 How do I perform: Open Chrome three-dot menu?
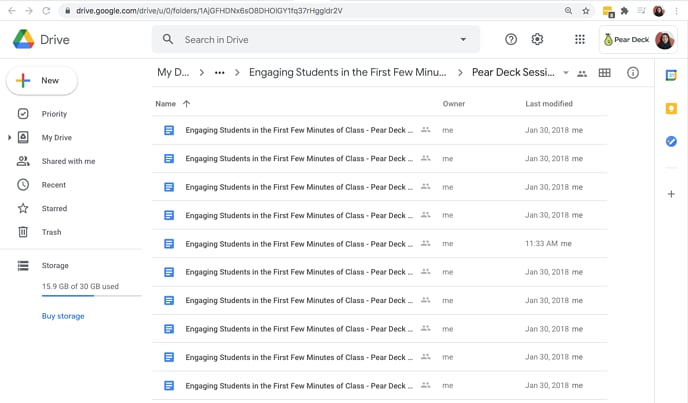tap(676, 11)
